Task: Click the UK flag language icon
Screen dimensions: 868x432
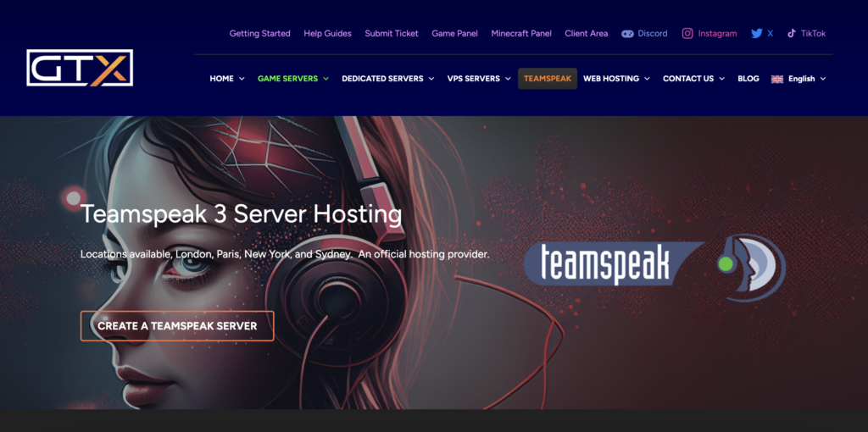Action: click(777, 79)
